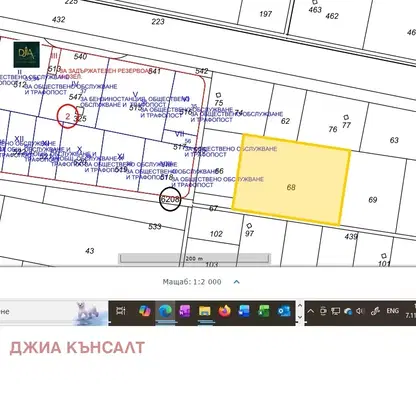This screenshot has height=400, width=416.
Task: Click the 200 m scale bar
Action: coord(194,258)
